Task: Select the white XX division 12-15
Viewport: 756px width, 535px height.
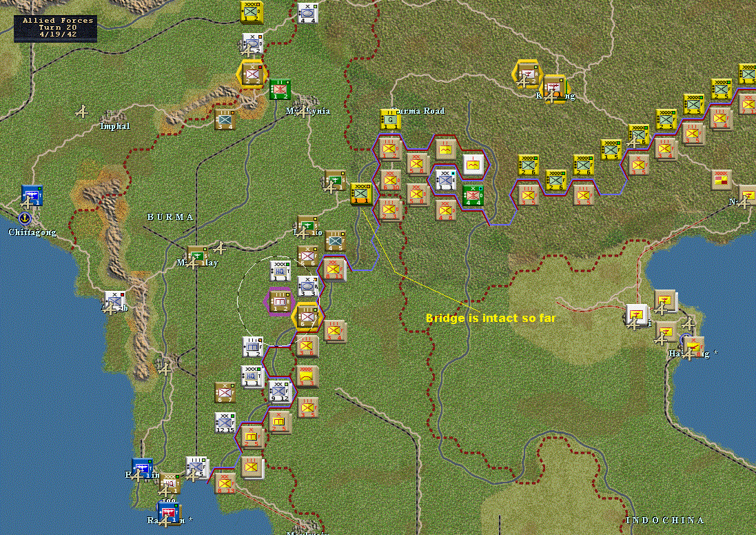Action: 225,422
